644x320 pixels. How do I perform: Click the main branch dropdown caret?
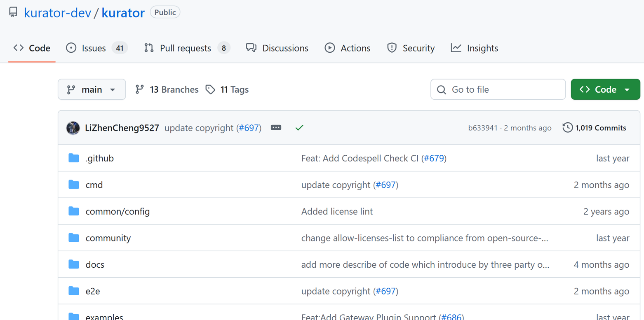point(113,90)
